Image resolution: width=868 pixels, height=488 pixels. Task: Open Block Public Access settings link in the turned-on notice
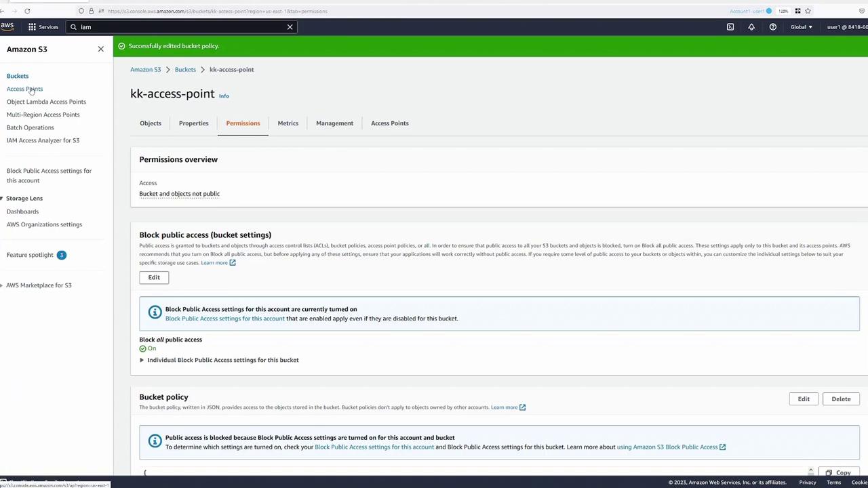(225, 319)
